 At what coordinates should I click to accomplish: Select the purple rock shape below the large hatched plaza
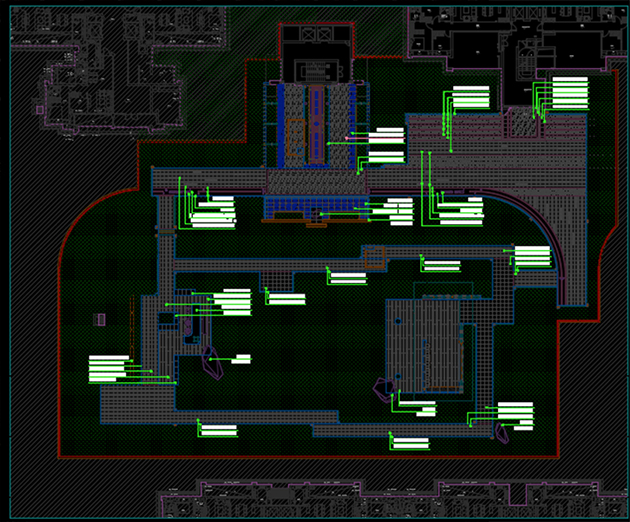[382, 390]
